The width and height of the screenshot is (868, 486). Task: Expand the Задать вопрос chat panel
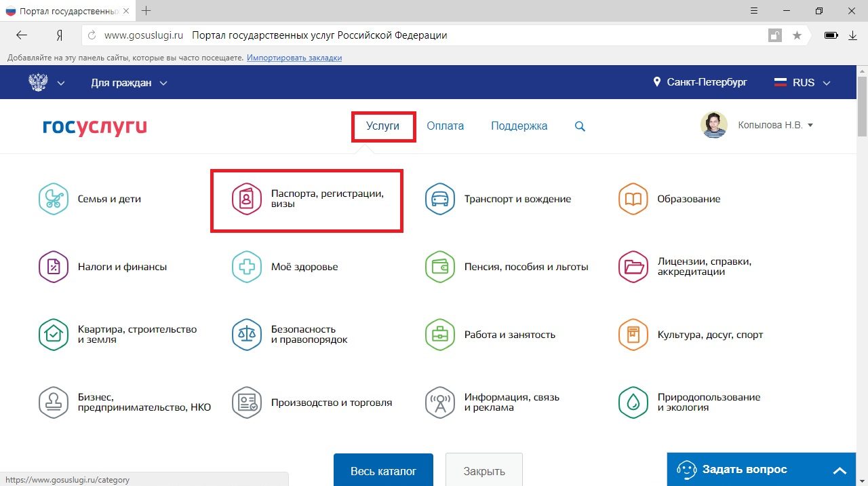coord(762,470)
